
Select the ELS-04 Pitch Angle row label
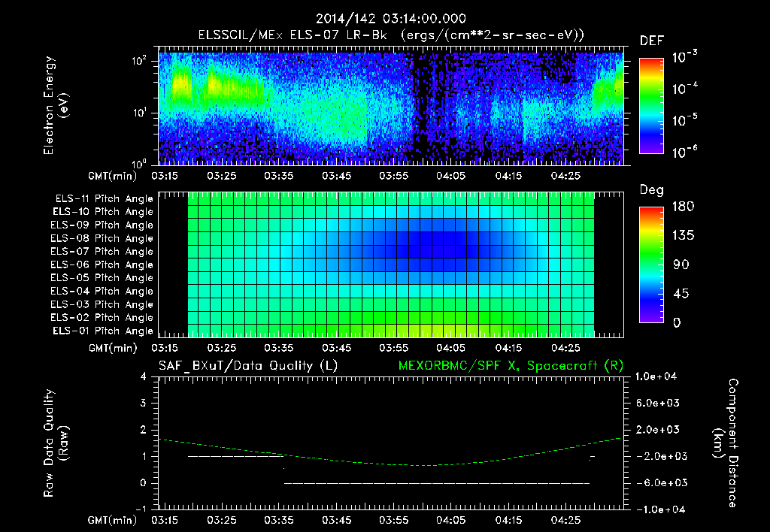[102, 291]
